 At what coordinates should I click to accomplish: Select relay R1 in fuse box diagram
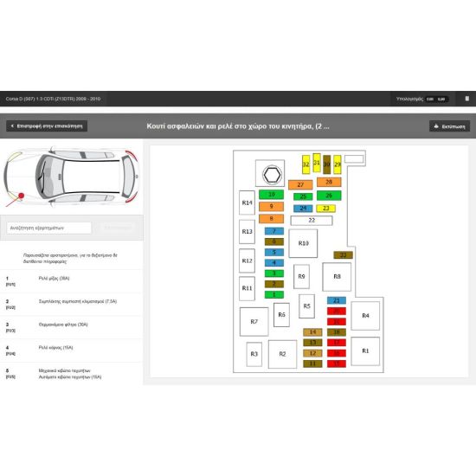click(x=365, y=351)
